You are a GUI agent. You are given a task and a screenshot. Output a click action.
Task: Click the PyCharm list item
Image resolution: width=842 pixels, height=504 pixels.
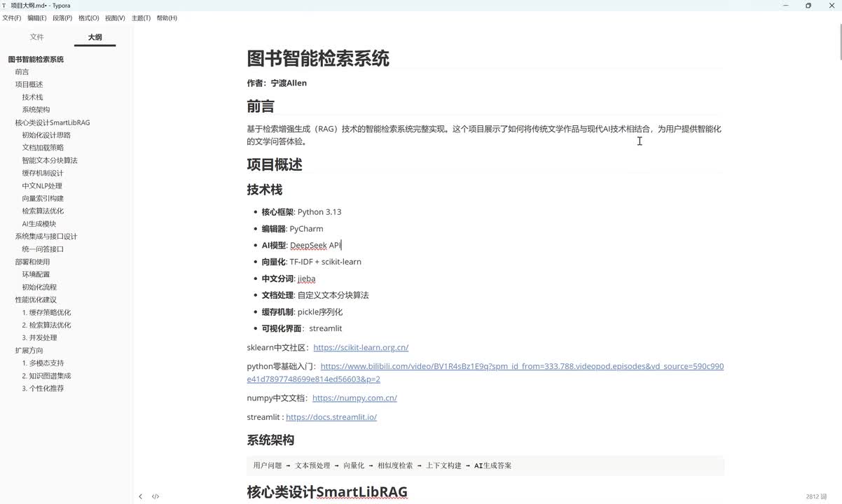tap(292, 228)
